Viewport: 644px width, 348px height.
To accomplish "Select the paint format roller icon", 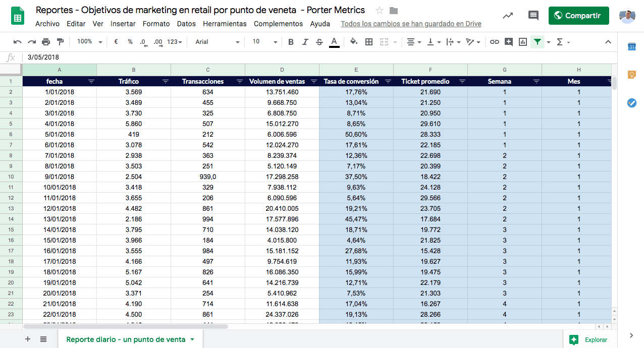I will pos(60,42).
